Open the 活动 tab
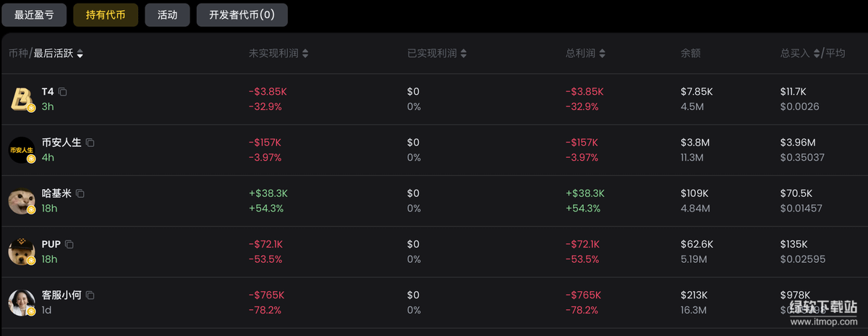The image size is (868, 336). (167, 14)
